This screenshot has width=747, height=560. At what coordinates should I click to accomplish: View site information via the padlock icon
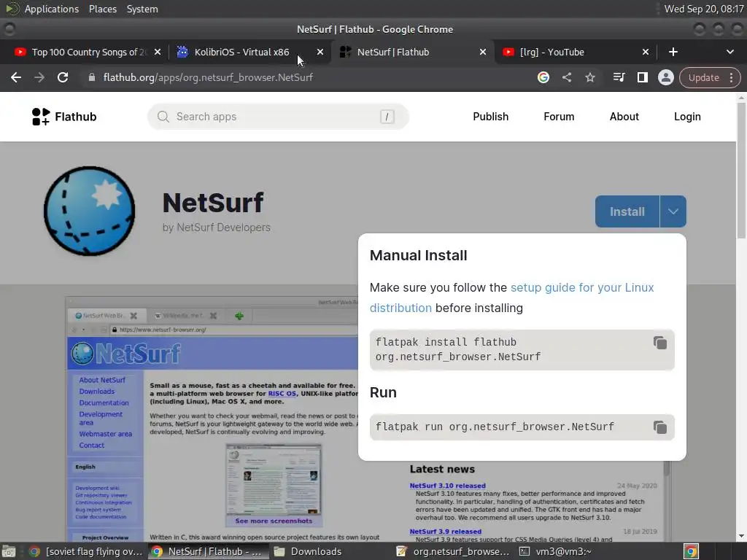(x=92, y=77)
